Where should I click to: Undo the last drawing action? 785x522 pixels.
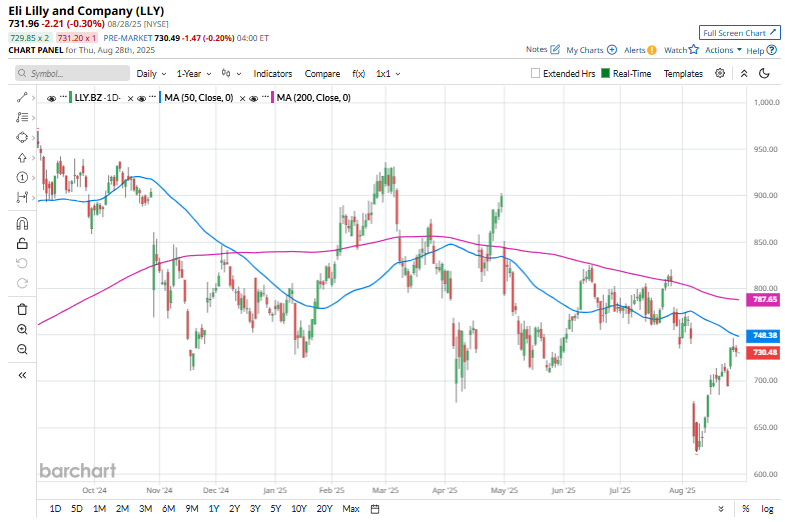click(22, 263)
